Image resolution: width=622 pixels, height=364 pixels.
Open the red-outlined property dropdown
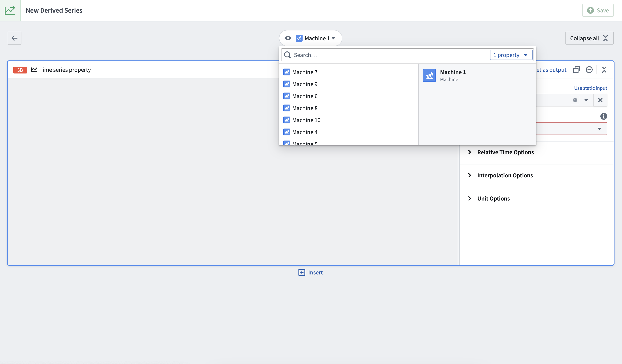571,129
